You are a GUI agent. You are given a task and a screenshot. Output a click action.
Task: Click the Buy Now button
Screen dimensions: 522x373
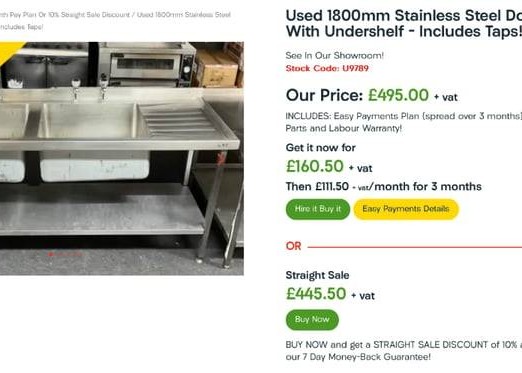pos(312,320)
